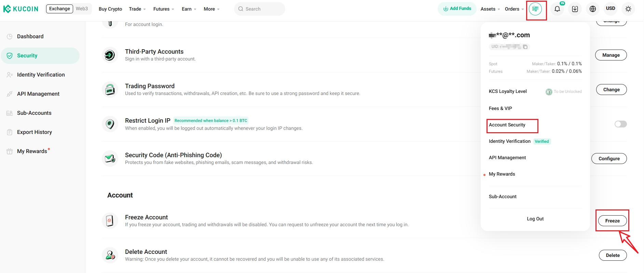Viewport: 644px width, 273px height.
Task: Click the Delete Account icon
Action: coord(110,255)
